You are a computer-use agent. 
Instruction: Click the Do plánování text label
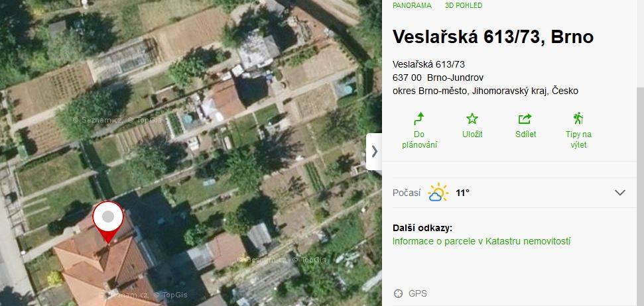pyautogui.click(x=419, y=140)
